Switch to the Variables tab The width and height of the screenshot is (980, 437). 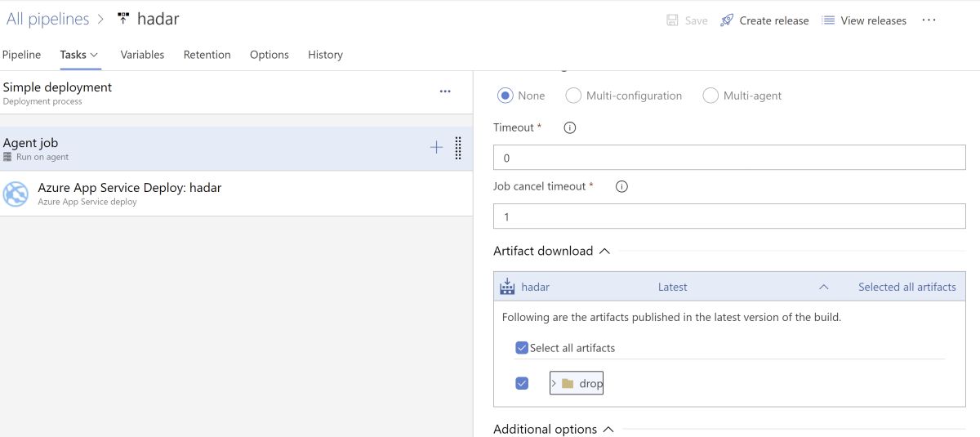[142, 55]
